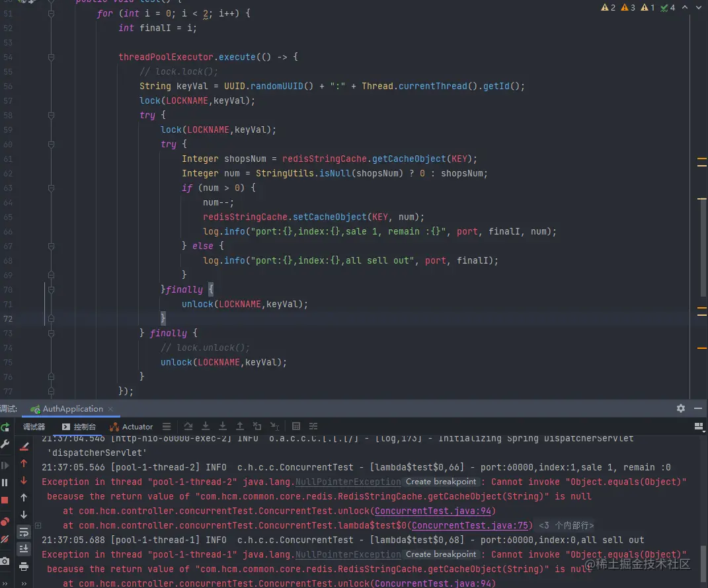Screen dimensions: 708x588
Task: Open the Actuator tab
Action: 132,427
